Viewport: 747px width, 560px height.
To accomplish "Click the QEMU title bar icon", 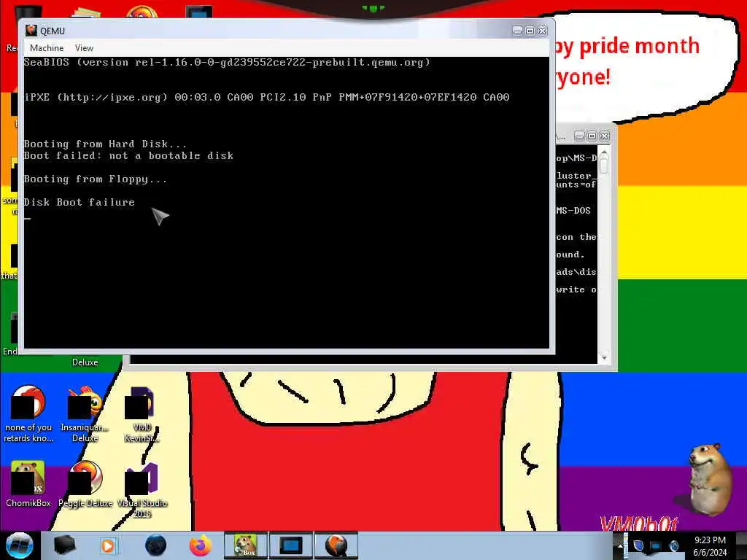I will (31, 31).
